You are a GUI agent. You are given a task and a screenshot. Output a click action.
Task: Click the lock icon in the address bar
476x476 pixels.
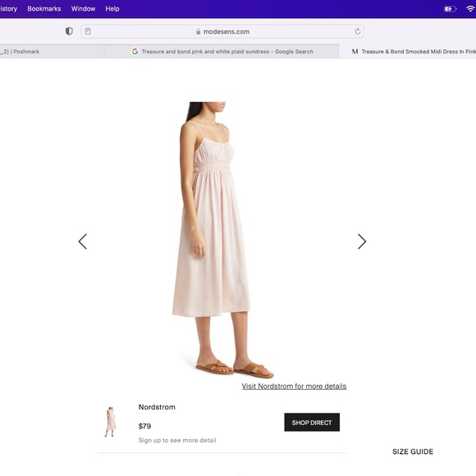pos(199,31)
